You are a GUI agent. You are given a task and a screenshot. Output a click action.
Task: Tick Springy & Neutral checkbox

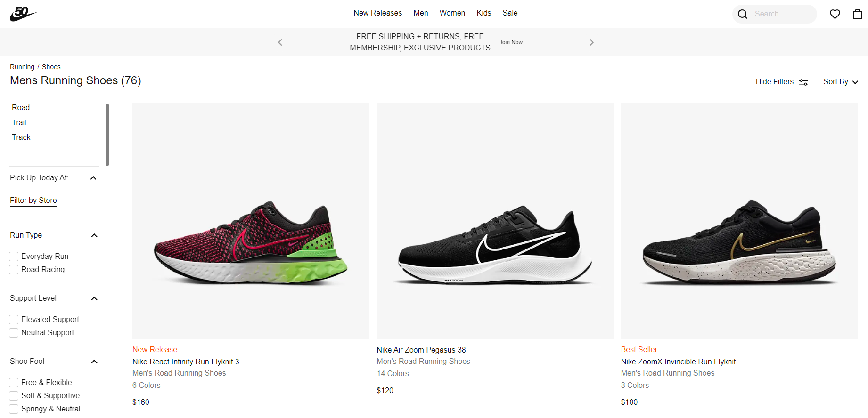pyautogui.click(x=14, y=409)
